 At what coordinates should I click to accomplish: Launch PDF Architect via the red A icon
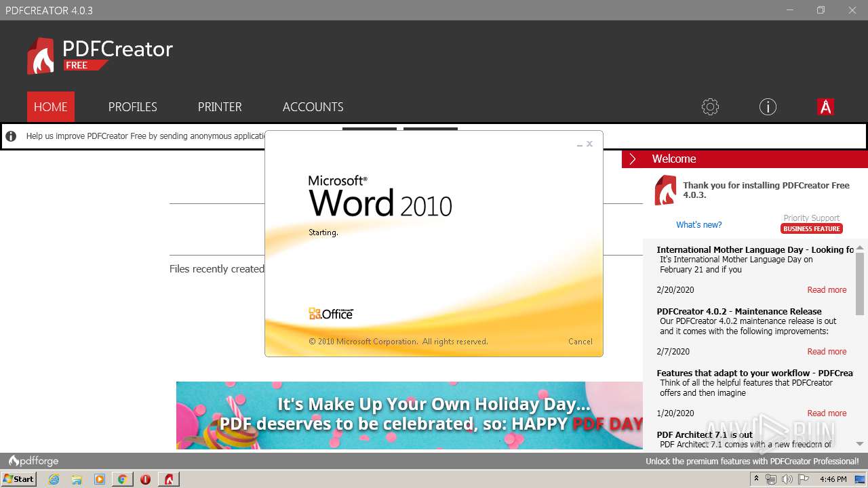(825, 106)
